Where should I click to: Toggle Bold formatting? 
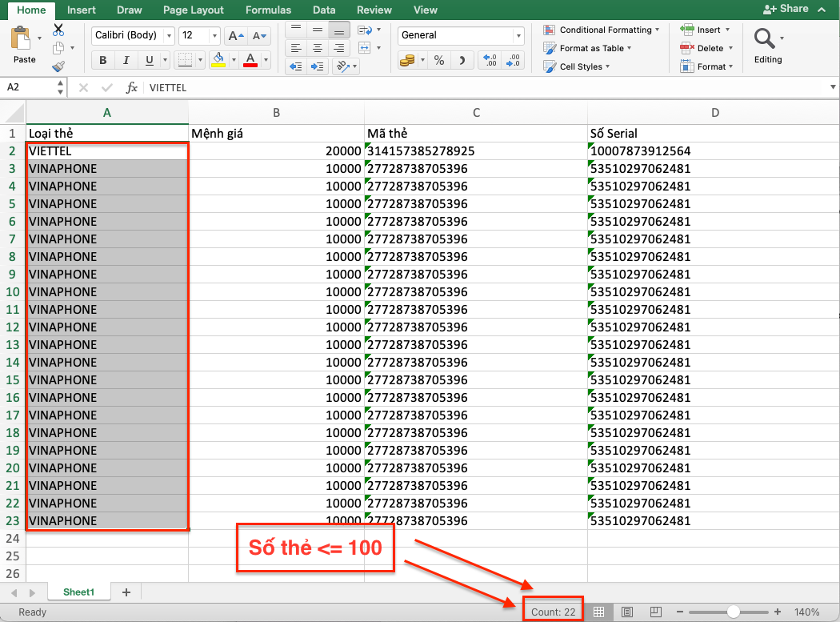click(x=103, y=60)
